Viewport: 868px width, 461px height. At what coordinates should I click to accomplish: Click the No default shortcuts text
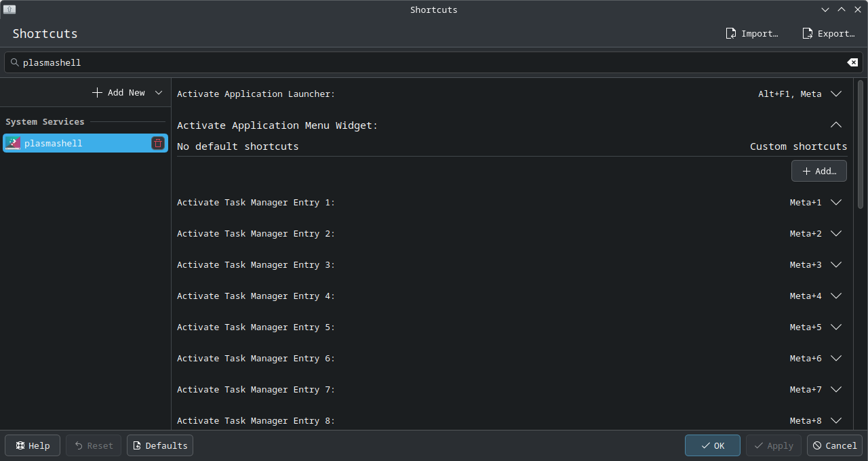click(x=238, y=146)
